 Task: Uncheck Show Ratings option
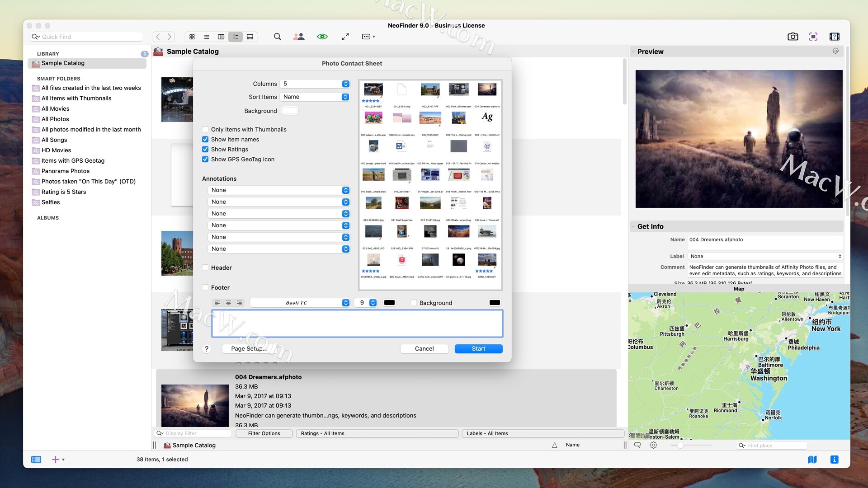tap(205, 149)
